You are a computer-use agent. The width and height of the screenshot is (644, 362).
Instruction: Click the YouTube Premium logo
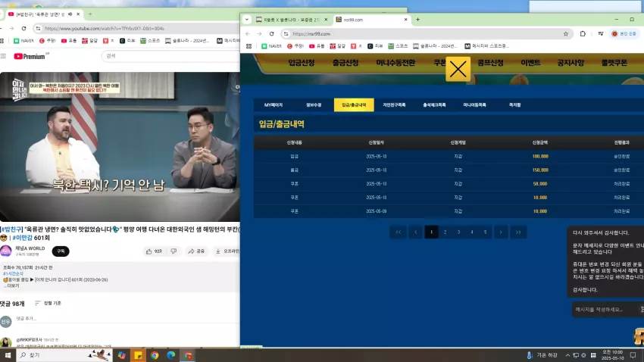coord(30,56)
